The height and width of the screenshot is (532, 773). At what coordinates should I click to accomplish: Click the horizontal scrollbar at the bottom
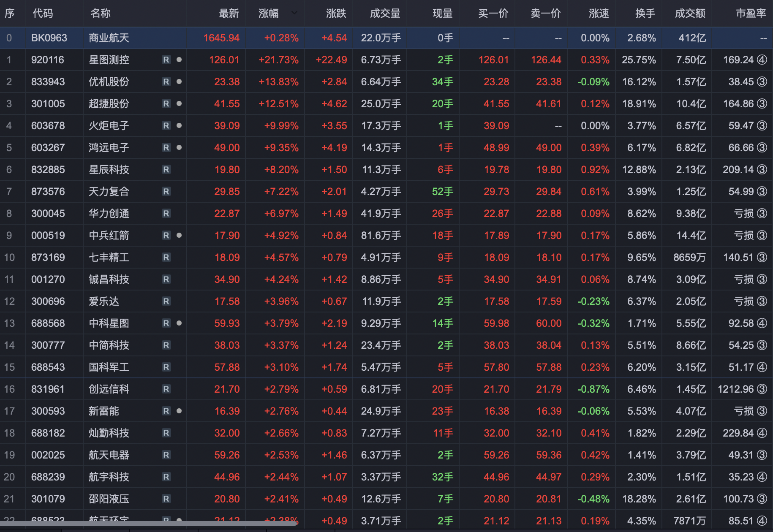(x=148, y=524)
